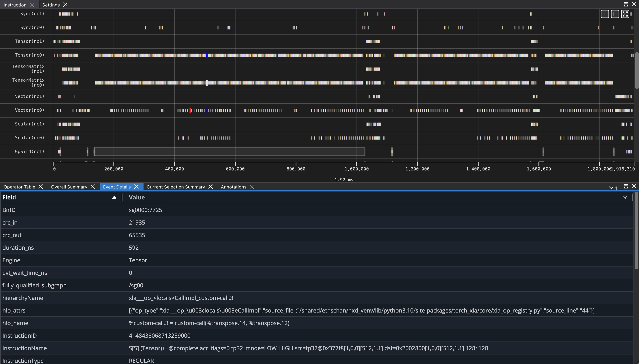Switch to the Current Selection Summary tab

[176, 187]
